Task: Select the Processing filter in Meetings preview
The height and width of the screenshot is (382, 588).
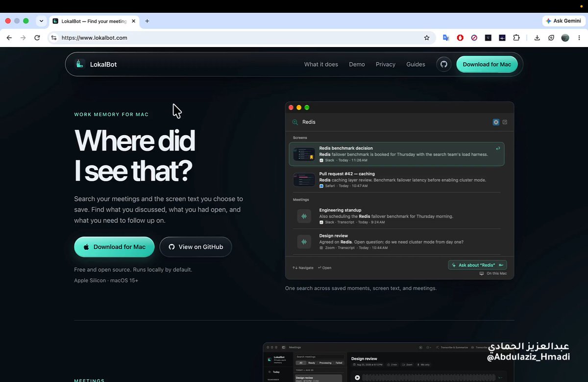Action: click(x=325, y=363)
